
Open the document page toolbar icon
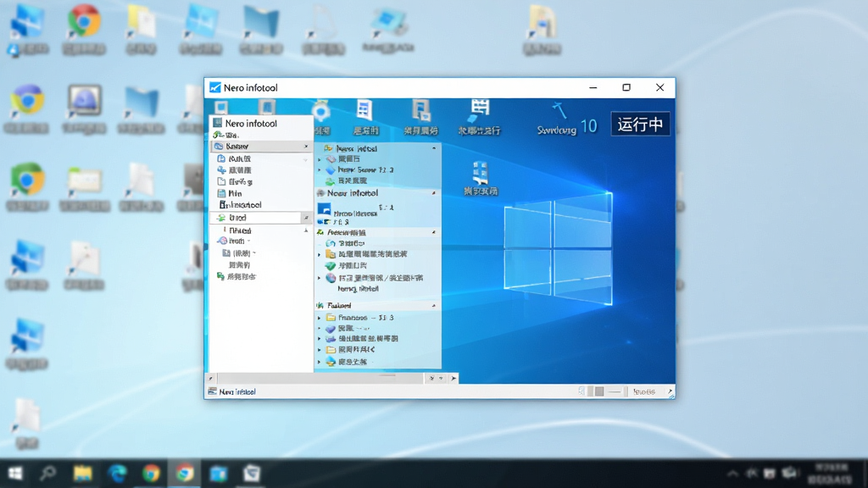[x=364, y=110]
